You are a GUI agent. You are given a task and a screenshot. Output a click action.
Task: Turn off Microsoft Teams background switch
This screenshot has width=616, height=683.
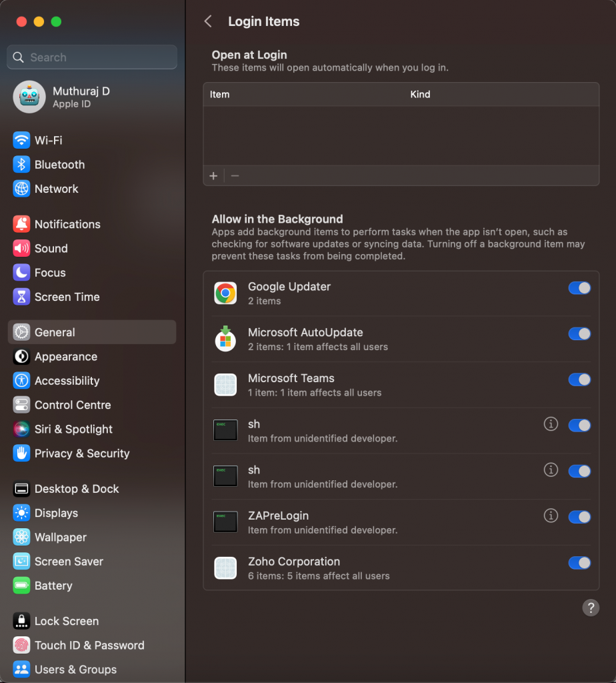[579, 380]
